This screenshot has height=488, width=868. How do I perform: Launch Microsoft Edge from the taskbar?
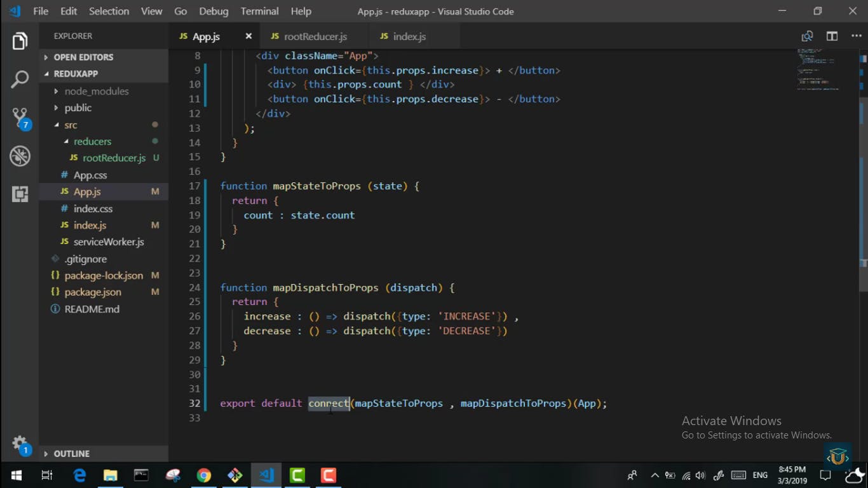pyautogui.click(x=79, y=475)
